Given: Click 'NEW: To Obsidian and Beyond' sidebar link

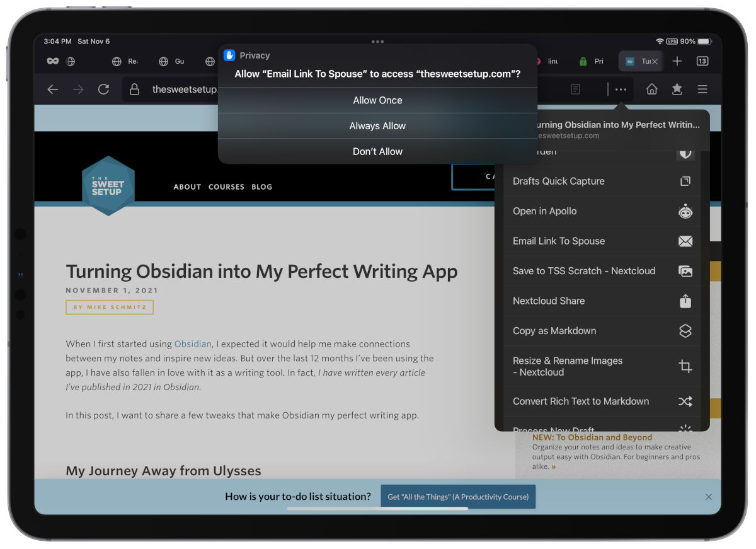Looking at the screenshot, I should 592,437.
